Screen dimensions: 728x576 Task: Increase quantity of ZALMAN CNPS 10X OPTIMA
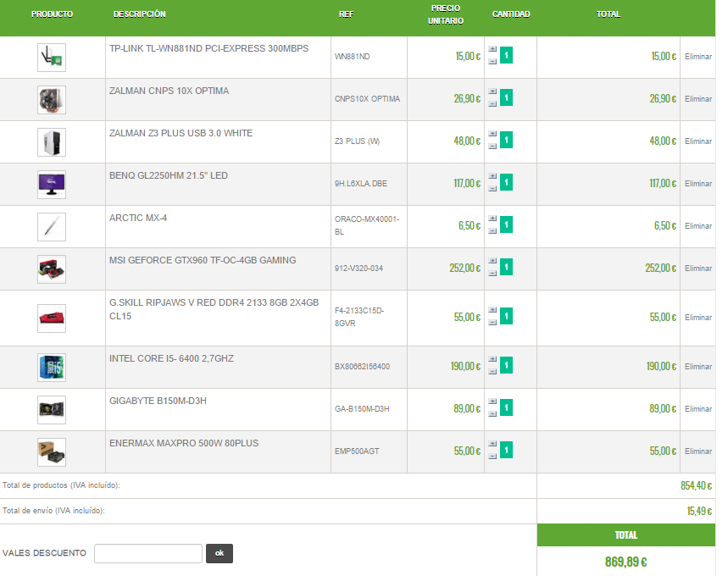pos(492,91)
